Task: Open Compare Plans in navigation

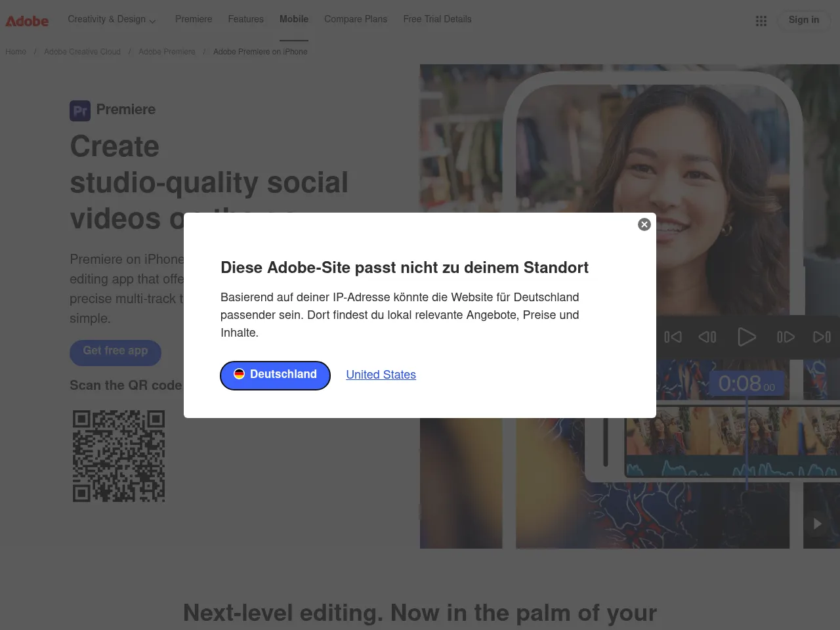Action: 356,20
